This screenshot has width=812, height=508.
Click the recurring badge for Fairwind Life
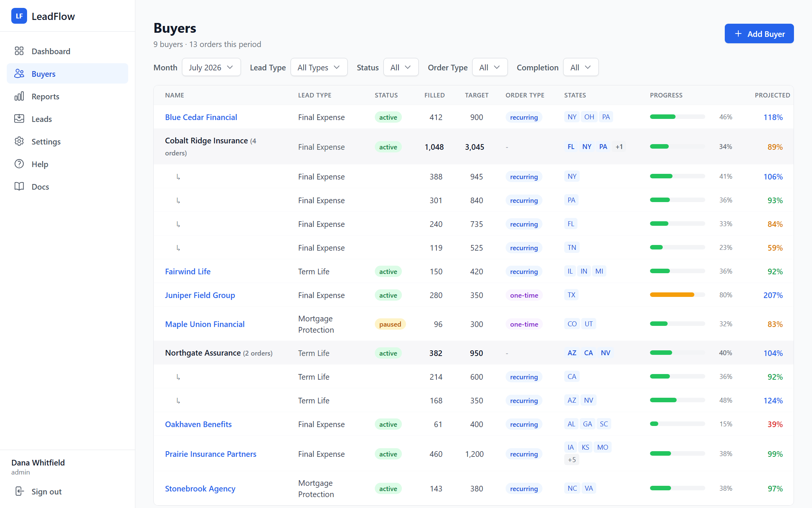524,272
